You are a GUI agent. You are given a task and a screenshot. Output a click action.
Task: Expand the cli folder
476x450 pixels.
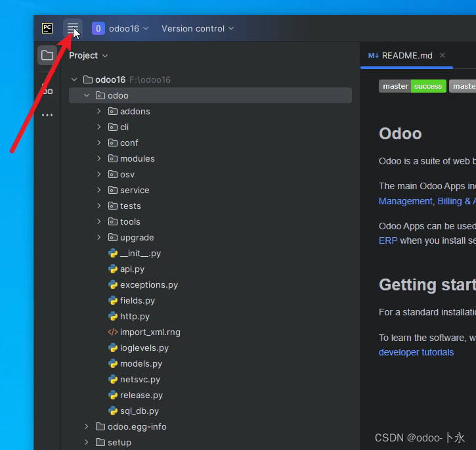(x=99, y=127)
